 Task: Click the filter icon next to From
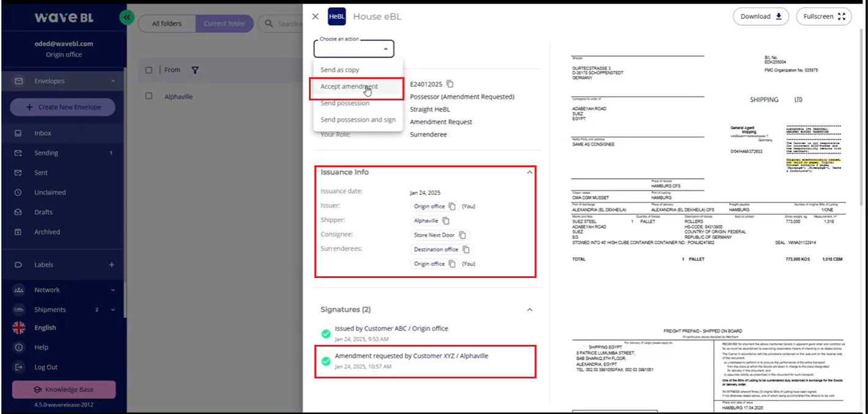tap(195, 70)
